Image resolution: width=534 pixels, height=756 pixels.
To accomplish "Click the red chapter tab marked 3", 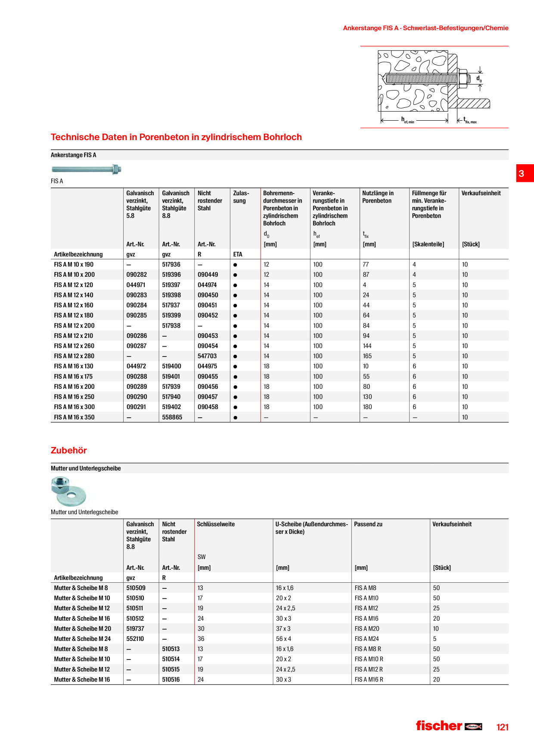I will pyautogui.click(x=525, y=173).
